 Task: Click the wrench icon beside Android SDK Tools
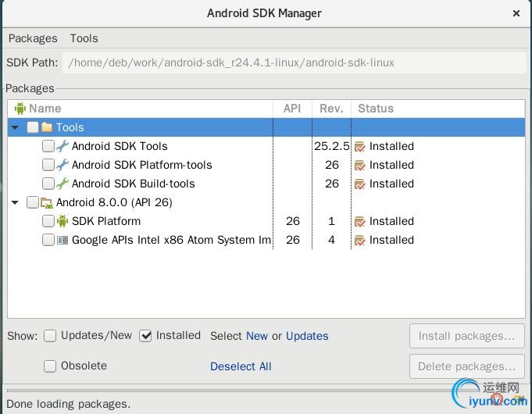click(62, 146)
